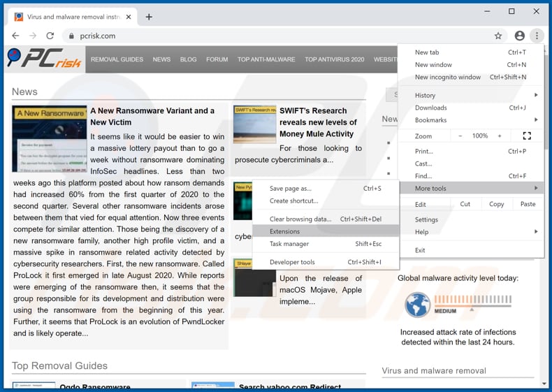Click the three-dot Chrome menu icon
The image size is (552, 392).
tap(537, 36)
